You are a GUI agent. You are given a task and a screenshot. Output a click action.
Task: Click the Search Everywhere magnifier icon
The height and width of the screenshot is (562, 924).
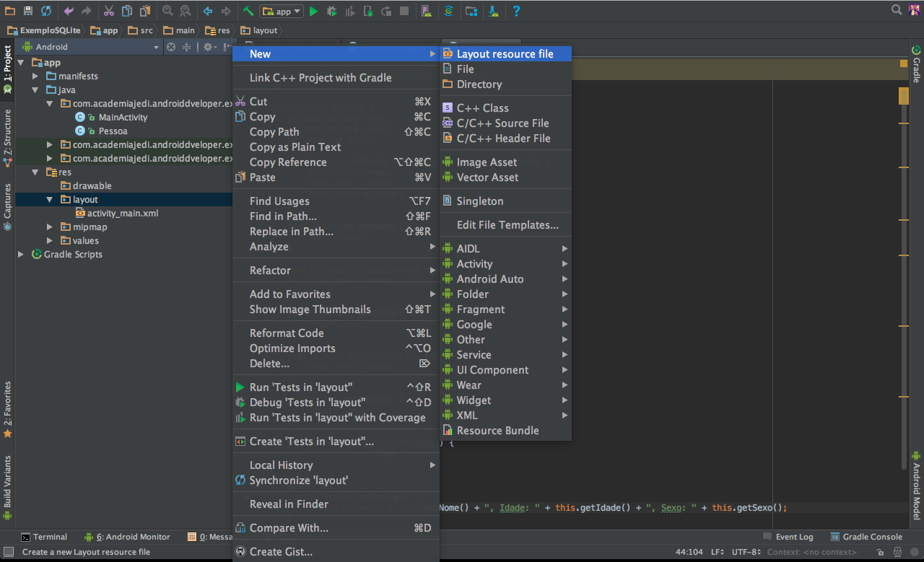[x=897, y=10]
